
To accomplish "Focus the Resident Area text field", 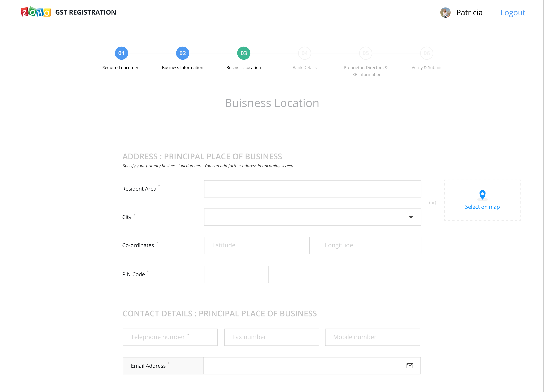I will (313, 189).
